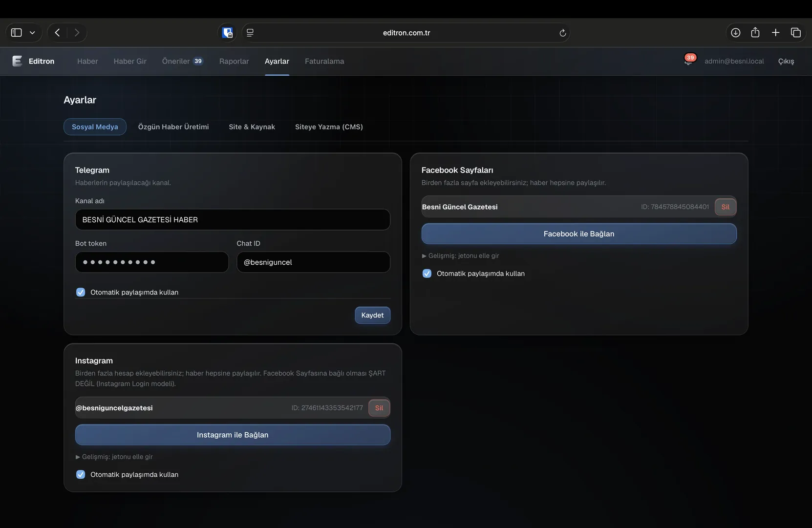The image size is (812, 528).
Task: Go back using the back arrow
Action: (57, 33)
